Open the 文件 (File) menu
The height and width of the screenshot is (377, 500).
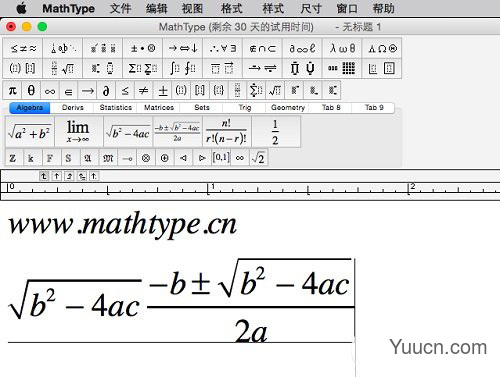[x=120, y=8]
